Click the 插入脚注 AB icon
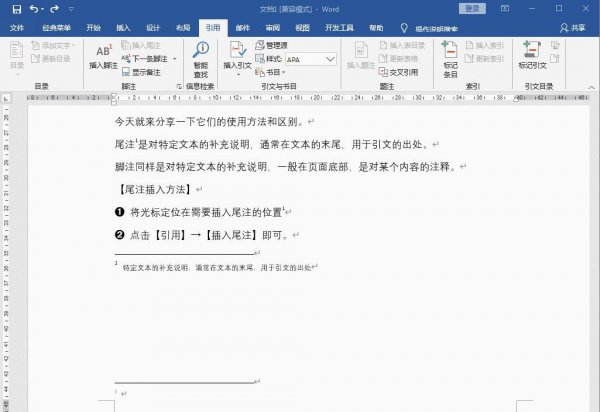Viewport: 600px width, 412px height. click(x=103, y=56)
